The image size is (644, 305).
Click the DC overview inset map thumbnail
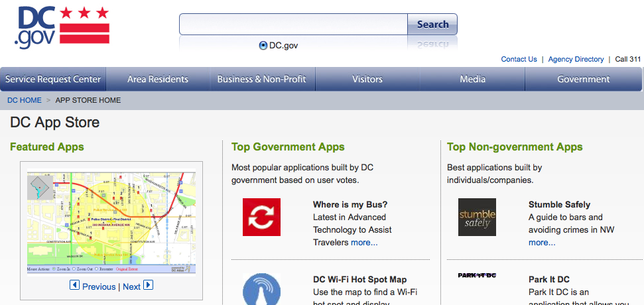pos(40,188)
